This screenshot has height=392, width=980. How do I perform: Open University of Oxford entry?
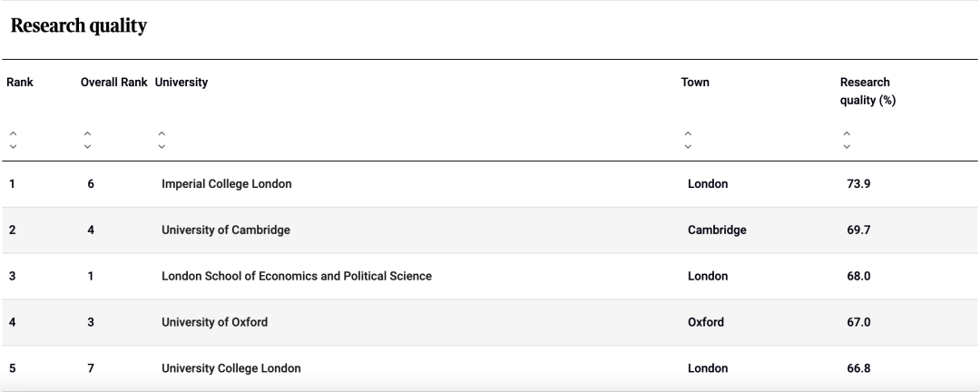tap(214, 322)
